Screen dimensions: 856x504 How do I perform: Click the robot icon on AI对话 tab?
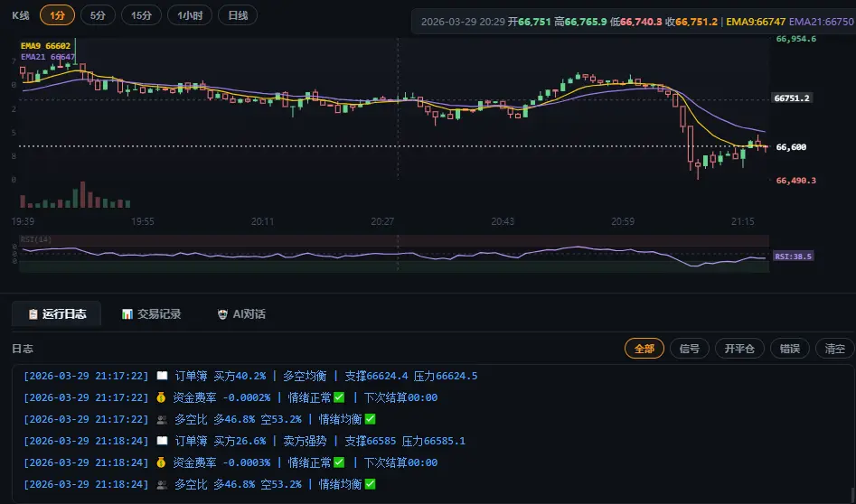222,314
